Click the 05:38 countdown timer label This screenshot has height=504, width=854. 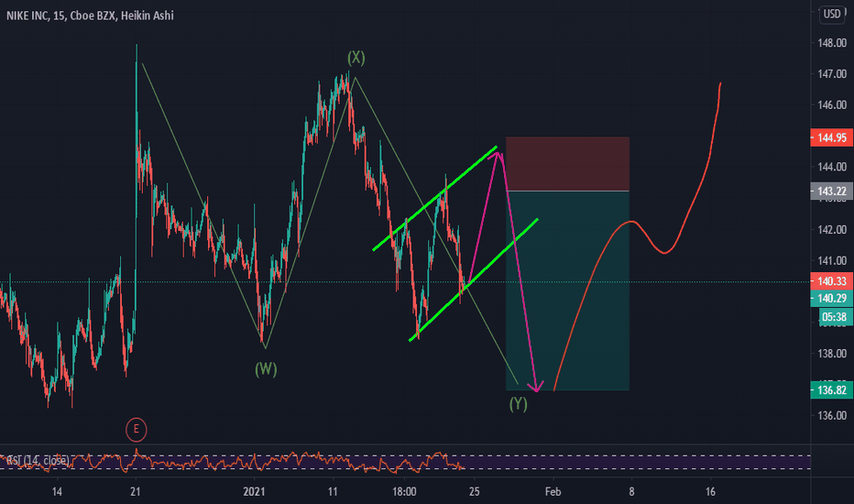coord(834,317)
